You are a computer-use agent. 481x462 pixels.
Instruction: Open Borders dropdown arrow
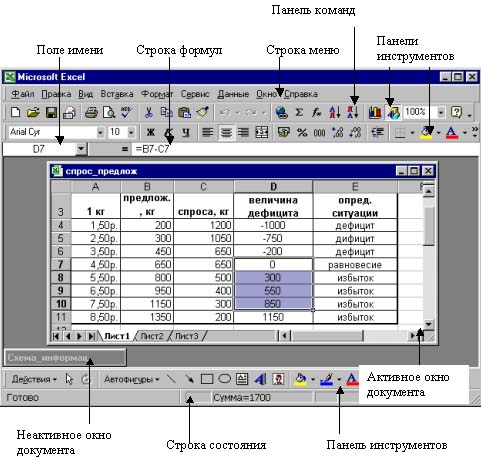coord(412,133)
